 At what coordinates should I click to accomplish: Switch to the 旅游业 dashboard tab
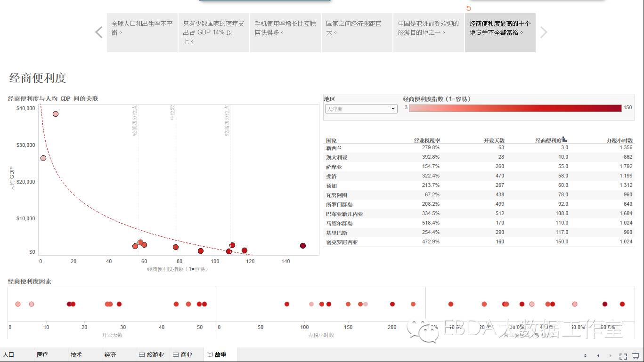coord(151,355)
